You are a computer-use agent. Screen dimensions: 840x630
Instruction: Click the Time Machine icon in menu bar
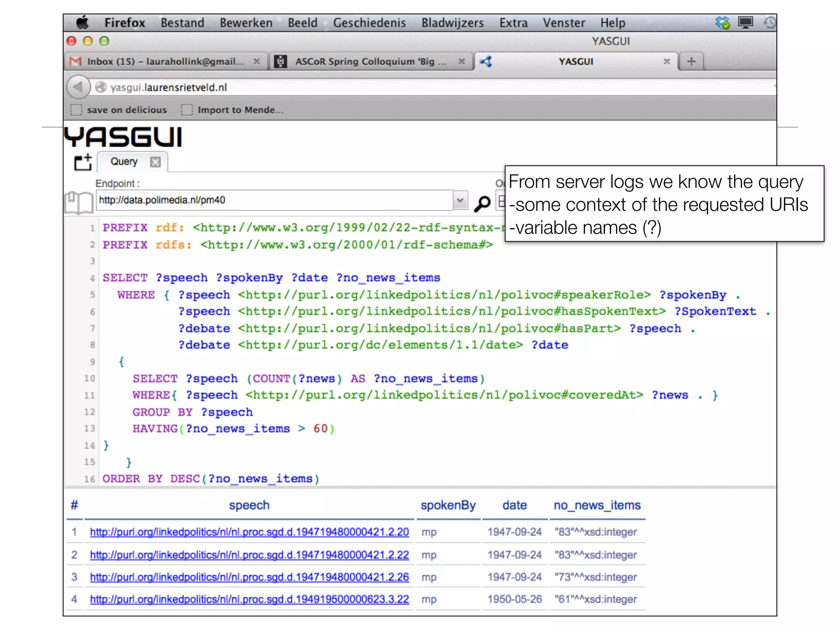point(769,23)
